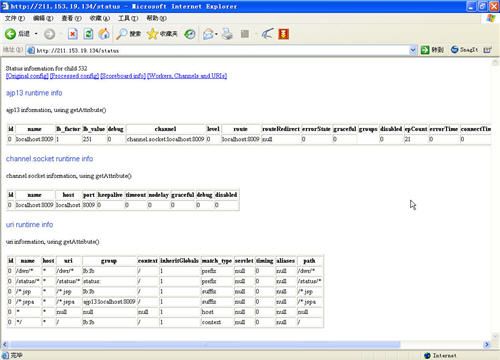Click the IE icon in title bar
This screenshot has width=500, height=360.
(5, 6)
